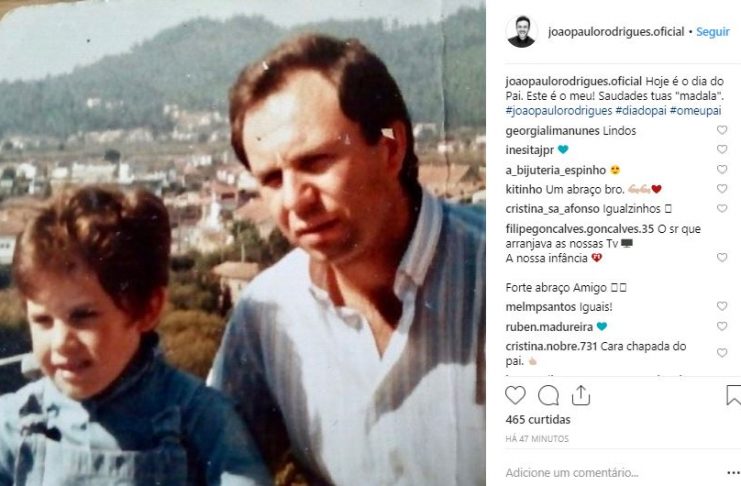Like the comment by inesitajpr
Viewport: 741px width, 486px height.
(722, 150)
